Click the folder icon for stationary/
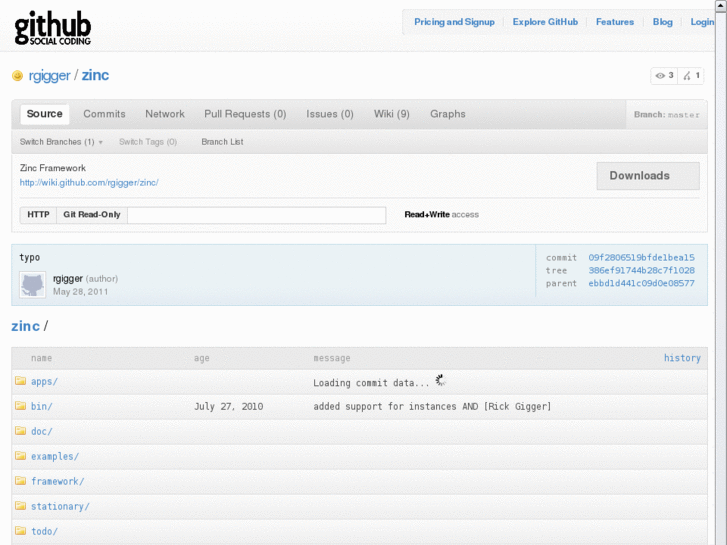The width and height of the screenshot is (727, 545). (20, 506)
